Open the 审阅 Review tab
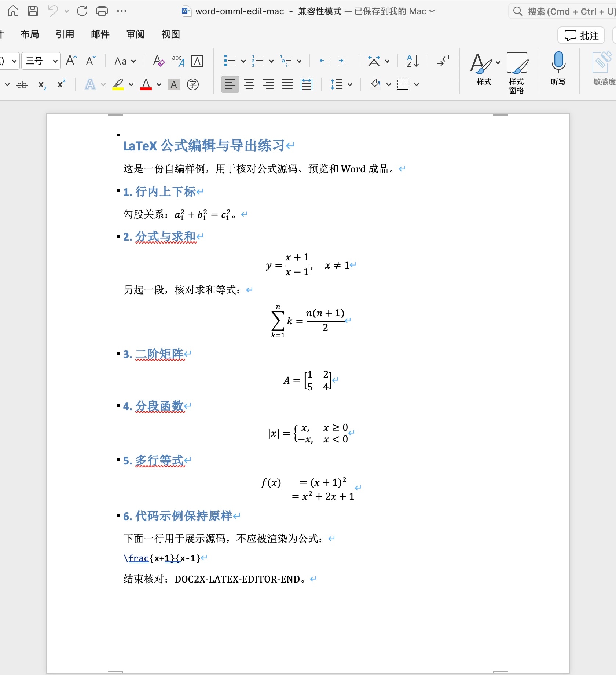Viewport: 616px width, 675px height. (x=135, y=34)
